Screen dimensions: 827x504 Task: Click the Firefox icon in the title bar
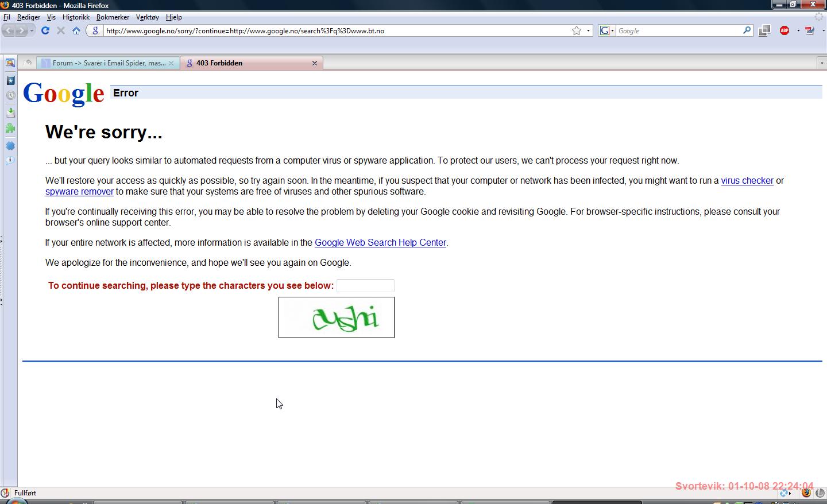pos(5,5)
